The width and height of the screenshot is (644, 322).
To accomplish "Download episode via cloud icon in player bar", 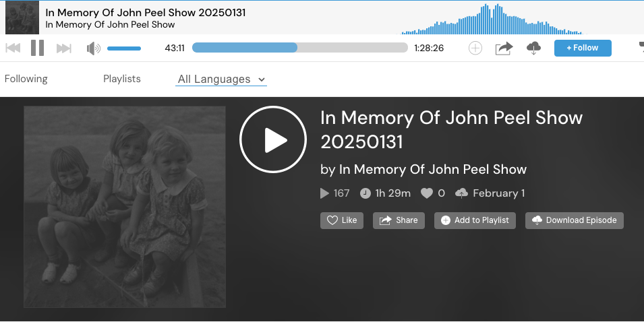I will (533, 48).
